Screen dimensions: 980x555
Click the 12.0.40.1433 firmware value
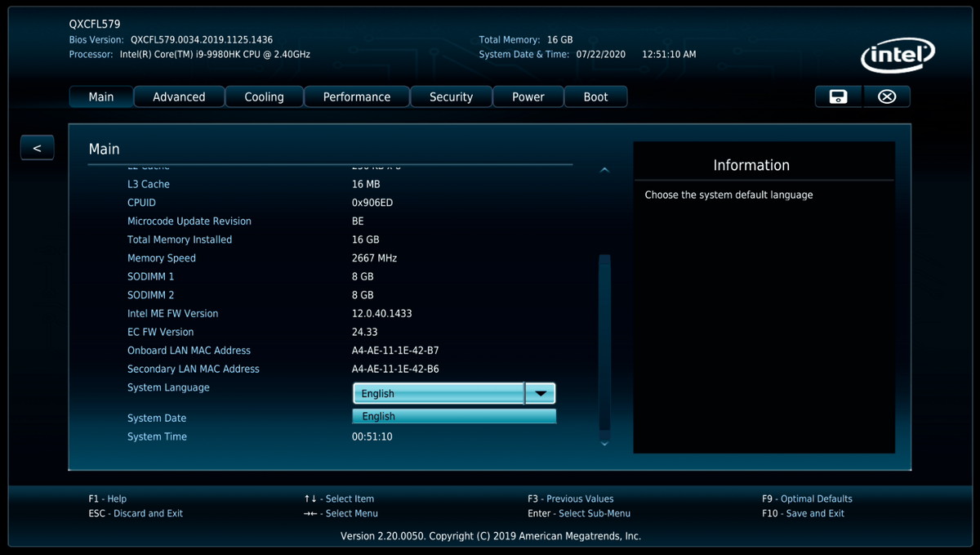(383, 314)
